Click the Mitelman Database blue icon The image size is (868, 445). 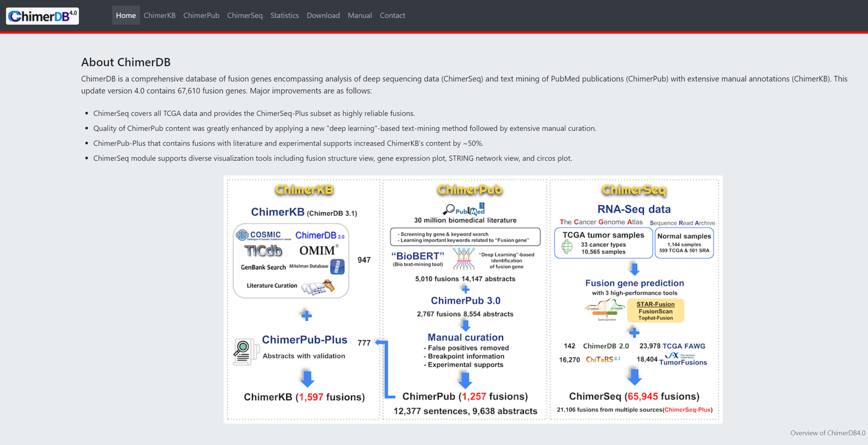pos(337,267)
